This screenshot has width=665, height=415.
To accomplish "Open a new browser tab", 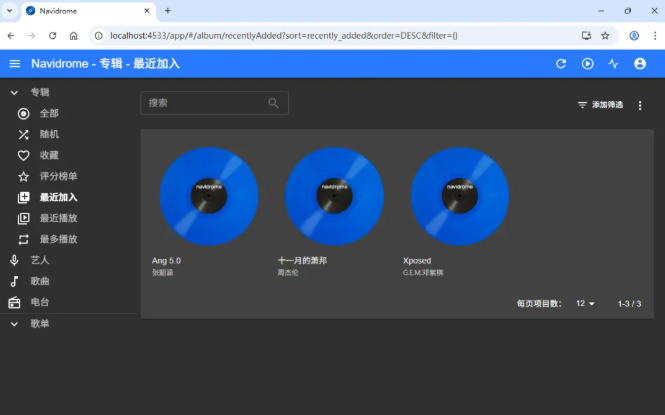I will click(168, 11).
